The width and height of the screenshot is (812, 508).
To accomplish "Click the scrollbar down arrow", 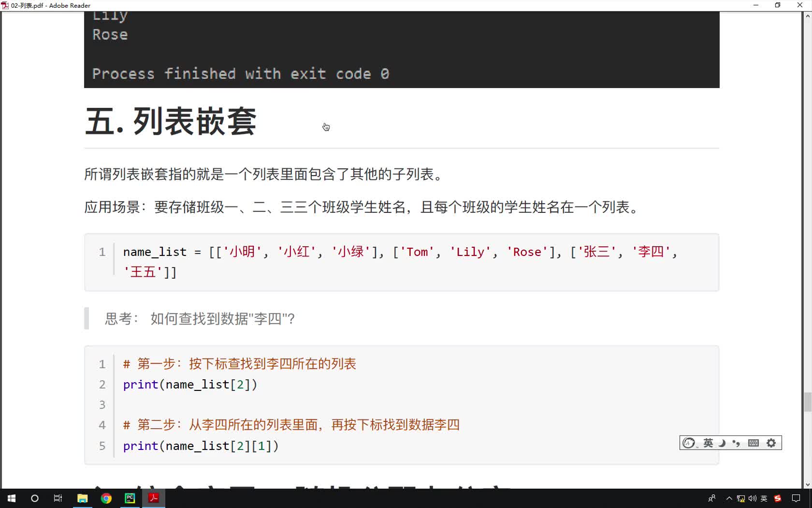I will (x=807, y=484).
